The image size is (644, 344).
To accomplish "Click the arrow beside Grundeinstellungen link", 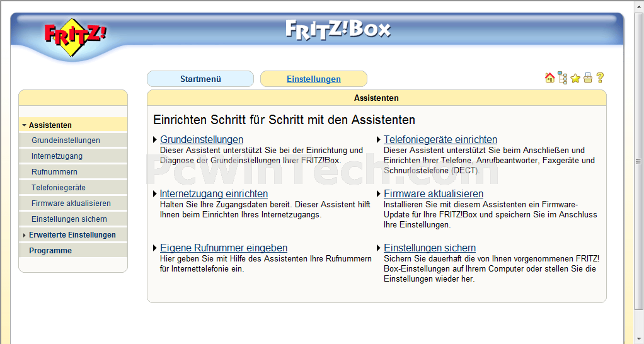I will pos(155,140).
